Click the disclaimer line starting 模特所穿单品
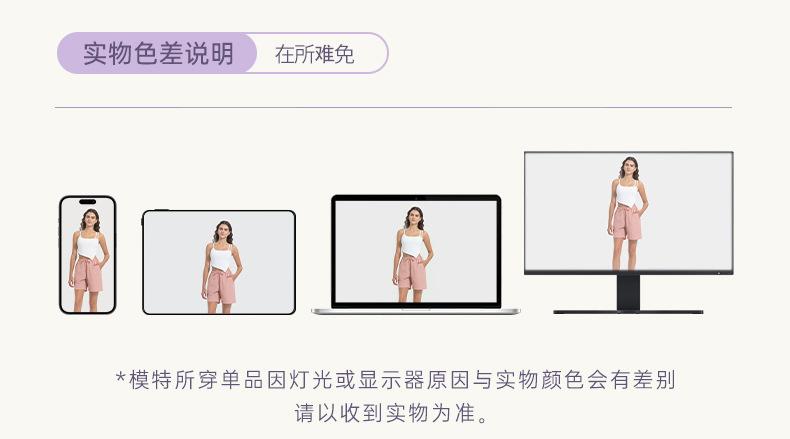This screenshot has width=790, height=439. (396, 380)
